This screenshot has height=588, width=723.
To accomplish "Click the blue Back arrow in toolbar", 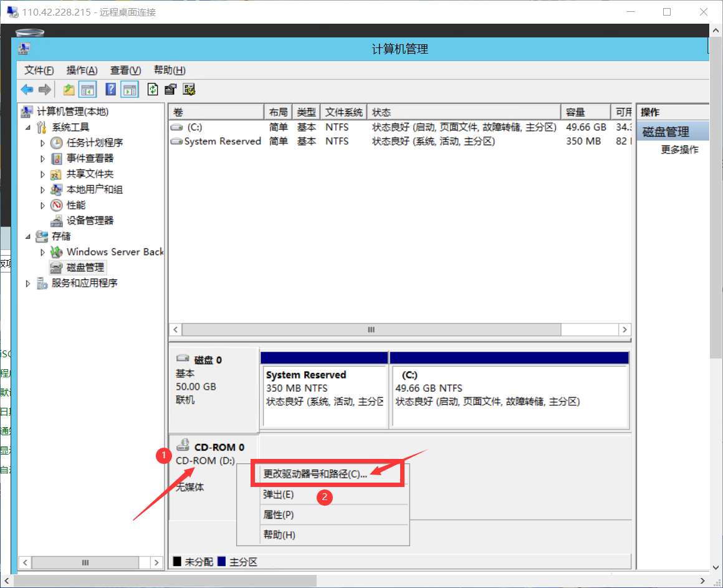I will point(27,90).
